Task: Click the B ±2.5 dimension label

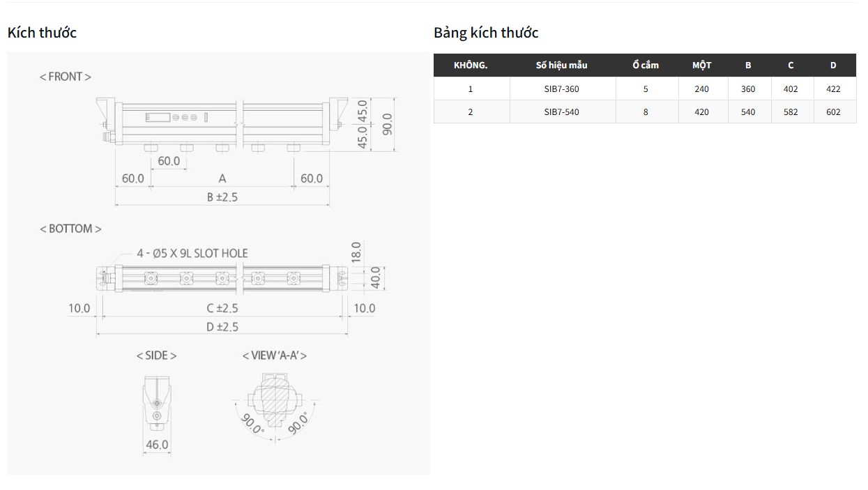Action: coord(222,197)
